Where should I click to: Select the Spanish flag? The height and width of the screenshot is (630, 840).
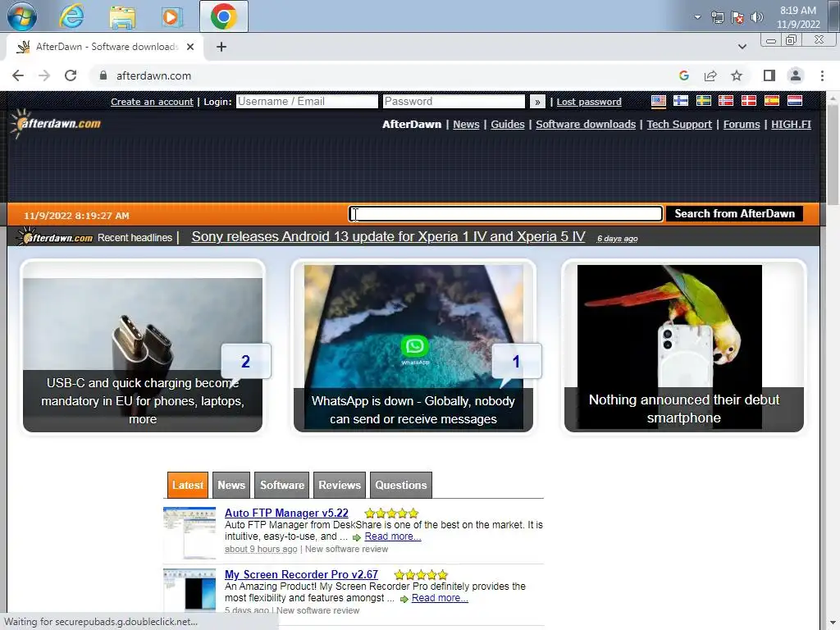(x=771, y=101)
